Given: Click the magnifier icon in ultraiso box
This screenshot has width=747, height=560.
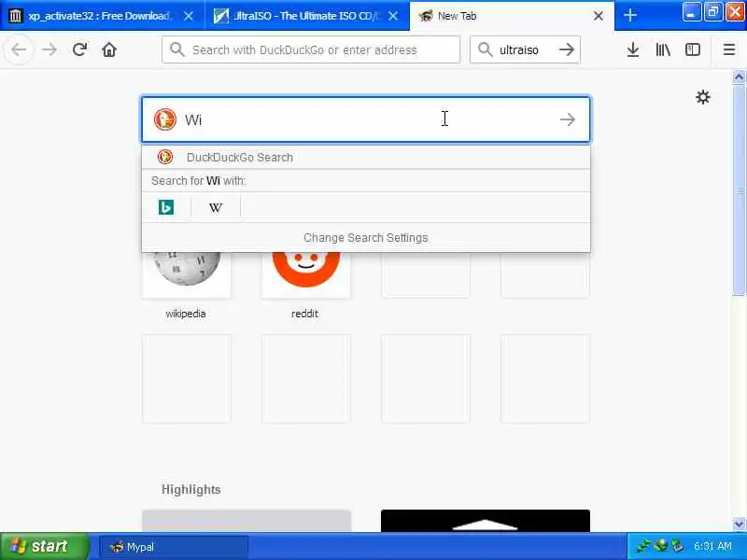Looking at the screenshot, I should click(485, 49).
